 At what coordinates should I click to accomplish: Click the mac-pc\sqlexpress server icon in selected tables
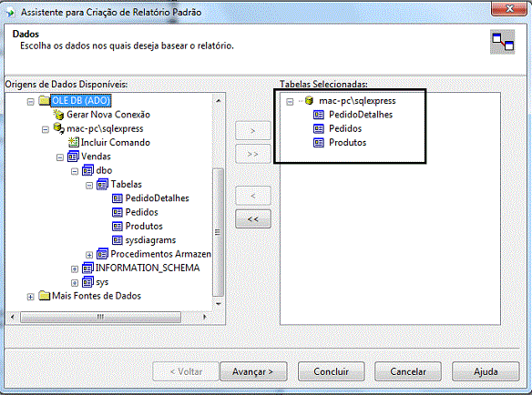(309, 100)
